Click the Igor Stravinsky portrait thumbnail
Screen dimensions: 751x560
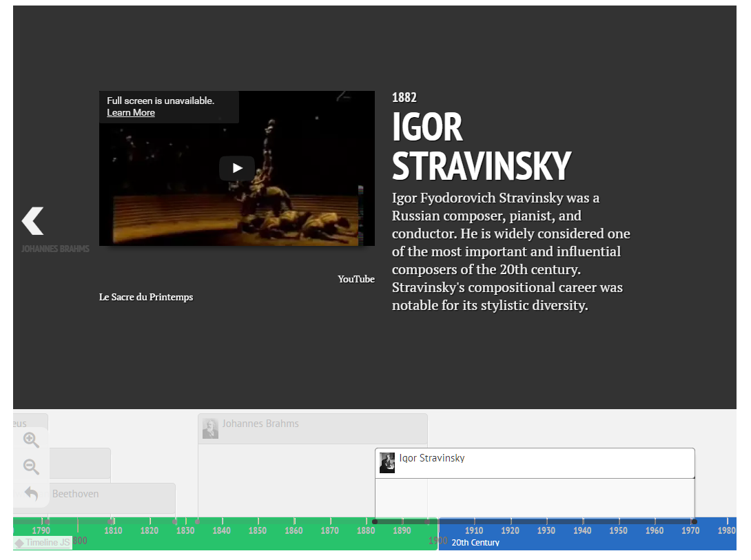[387, 463]
